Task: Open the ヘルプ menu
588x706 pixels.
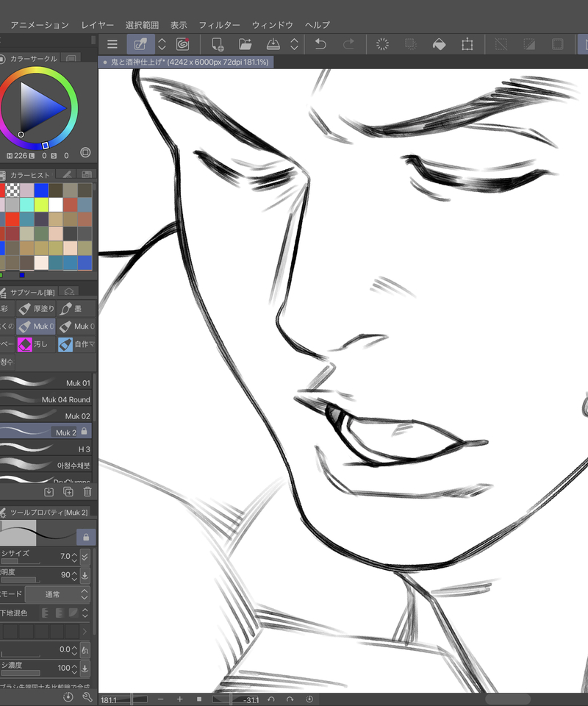Action: coord(318,25)
